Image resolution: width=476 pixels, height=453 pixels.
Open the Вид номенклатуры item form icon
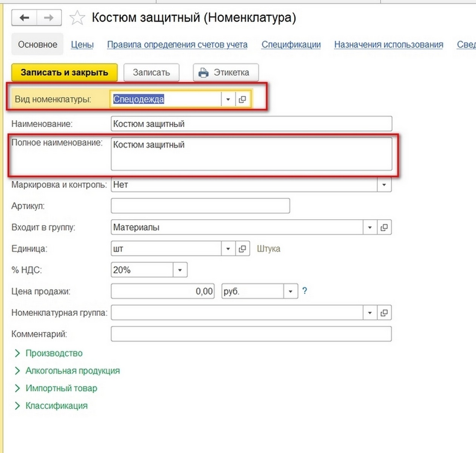point(242,99)
